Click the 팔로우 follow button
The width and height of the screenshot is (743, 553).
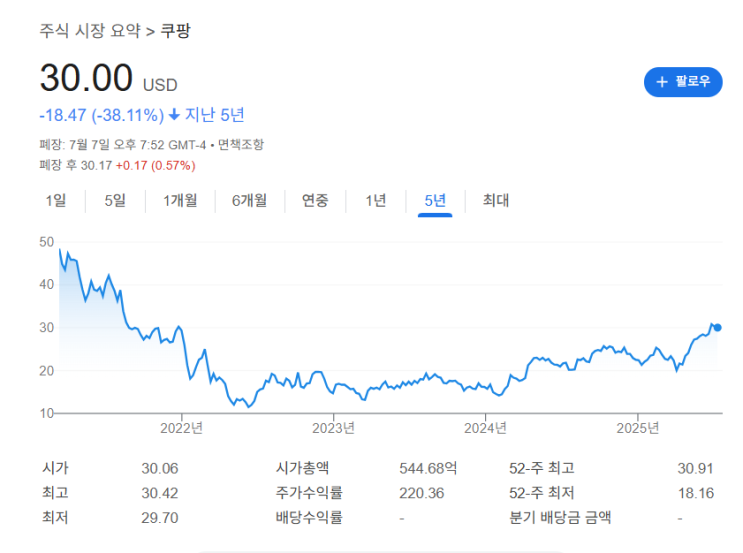click(x=683, y=81)
